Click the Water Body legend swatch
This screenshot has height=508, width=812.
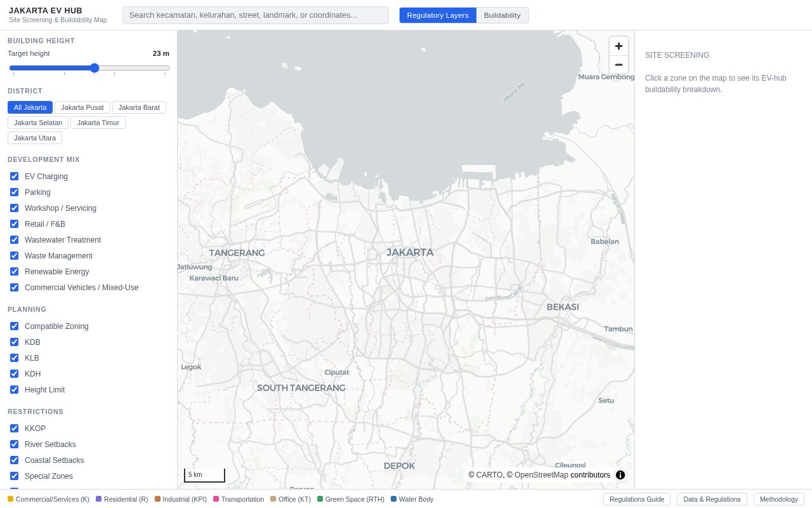[393, 499]
